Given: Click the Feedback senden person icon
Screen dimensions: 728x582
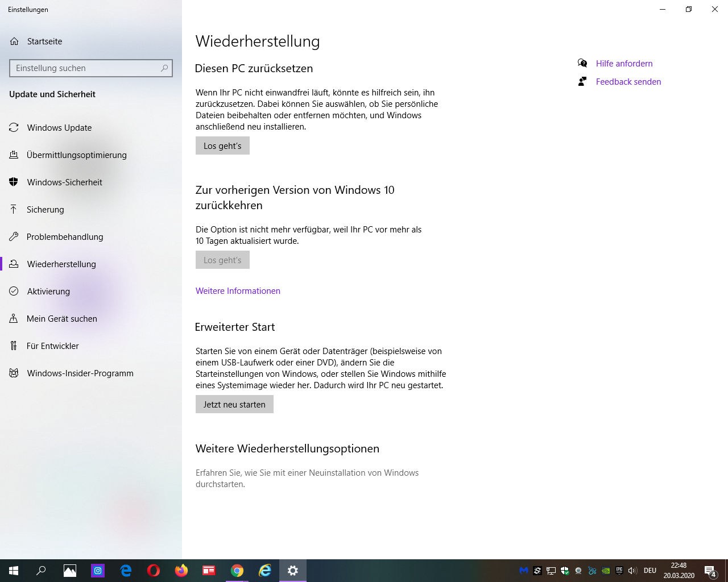Looking at the screenshot, I should coord(582,81).
